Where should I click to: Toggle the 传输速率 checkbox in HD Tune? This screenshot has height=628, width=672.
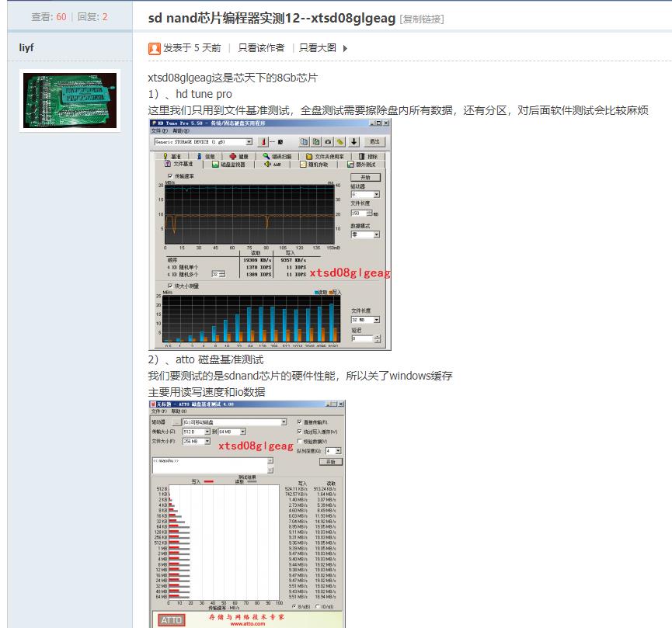[x=170, y=176]
